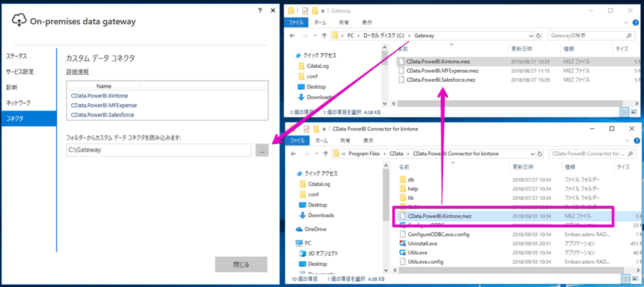Open address history dropdown in Gateway explorer
The height and width of the screenshot is (287, 644).
pos(530,36)
